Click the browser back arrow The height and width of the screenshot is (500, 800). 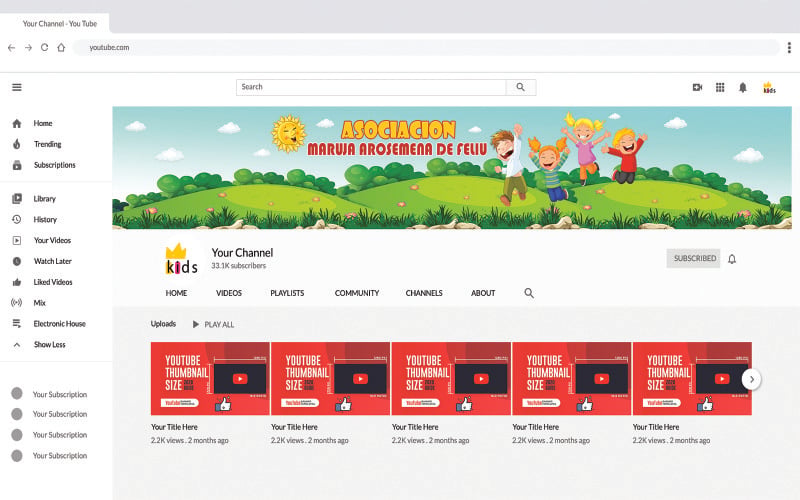[11, 47]
